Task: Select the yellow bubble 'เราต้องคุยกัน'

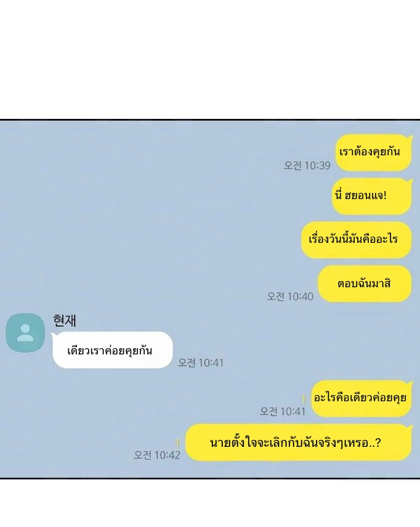Action: point(373,153)
